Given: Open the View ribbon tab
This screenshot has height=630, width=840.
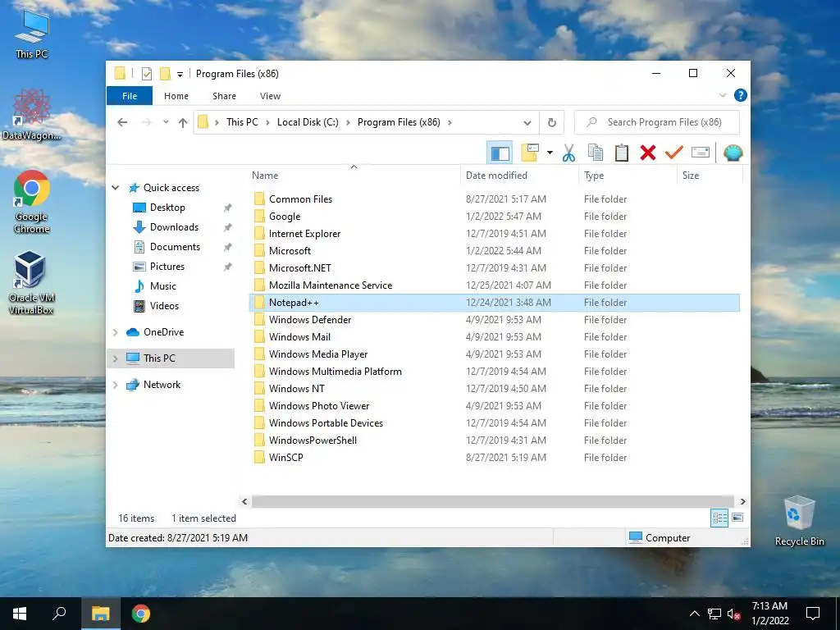Looking at the screenshot, I should point(270,96).
